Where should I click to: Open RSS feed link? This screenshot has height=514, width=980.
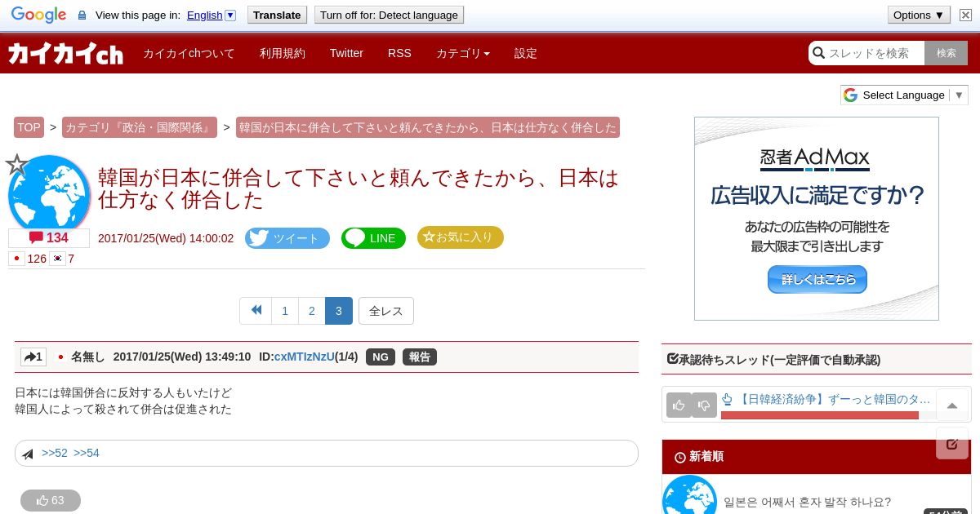(x=399, y=53)
